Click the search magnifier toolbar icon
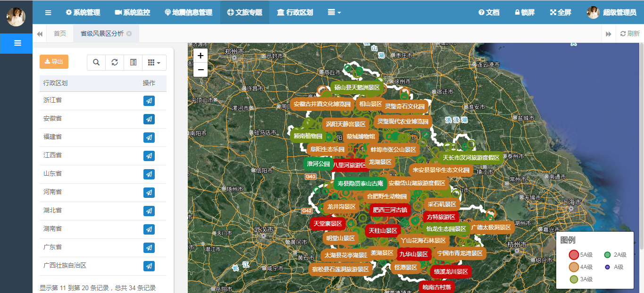 pos(96,62)
